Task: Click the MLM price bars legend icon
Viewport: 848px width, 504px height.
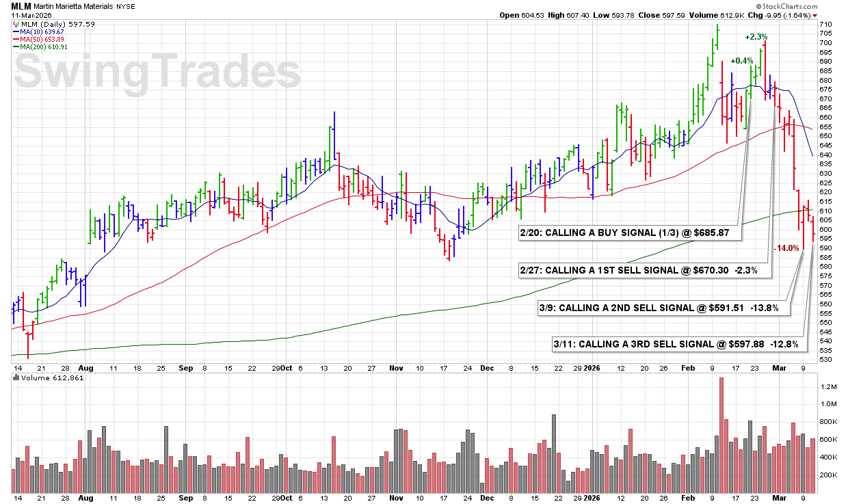Action: click(16, 24)
